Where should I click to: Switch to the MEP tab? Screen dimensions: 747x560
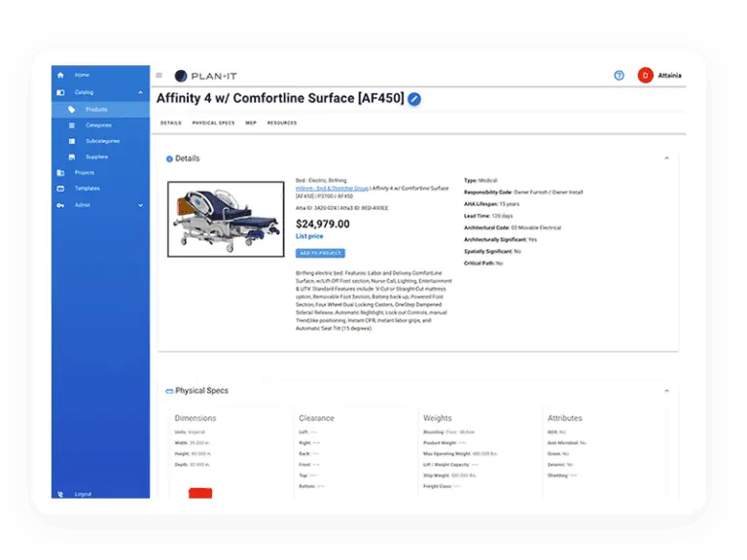251,122
